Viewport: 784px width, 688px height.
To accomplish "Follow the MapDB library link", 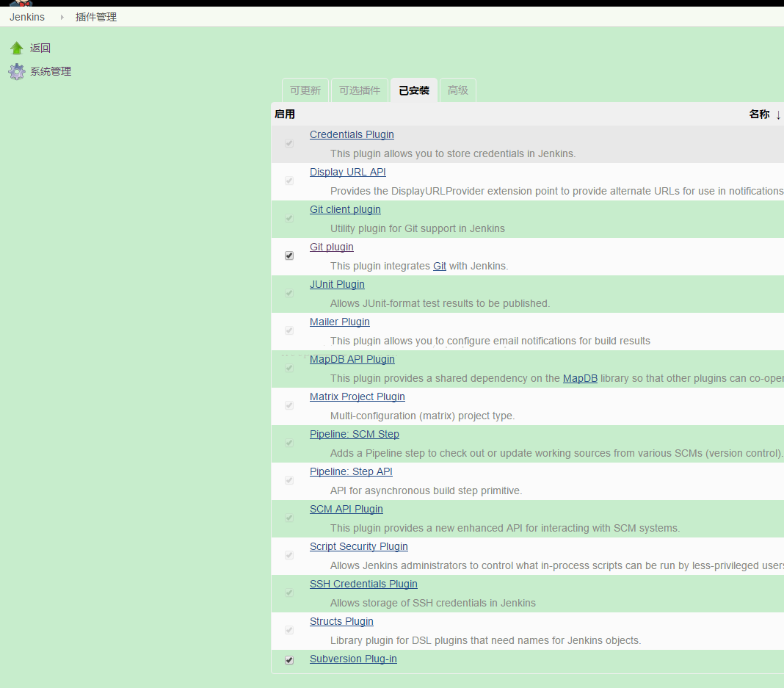I will 580,378.
